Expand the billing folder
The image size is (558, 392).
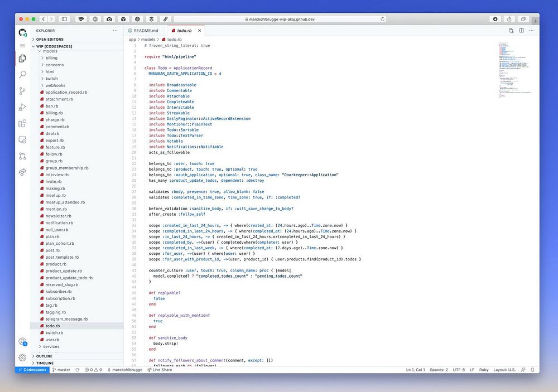pos(51,58)
